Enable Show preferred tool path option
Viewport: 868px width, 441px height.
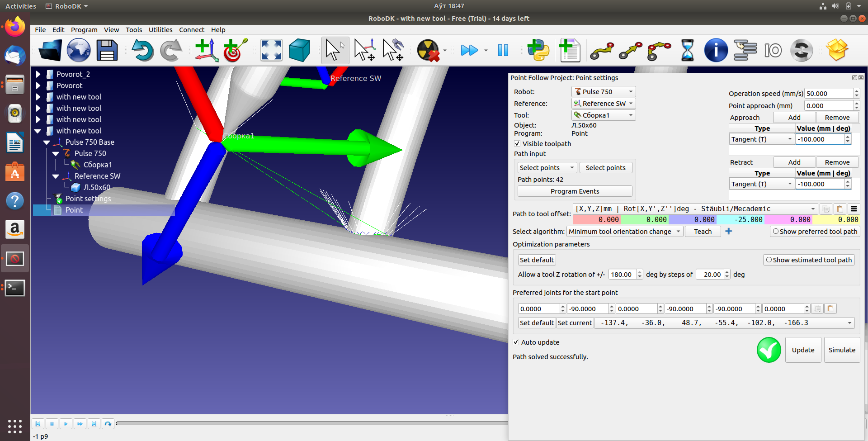point(776,232)
